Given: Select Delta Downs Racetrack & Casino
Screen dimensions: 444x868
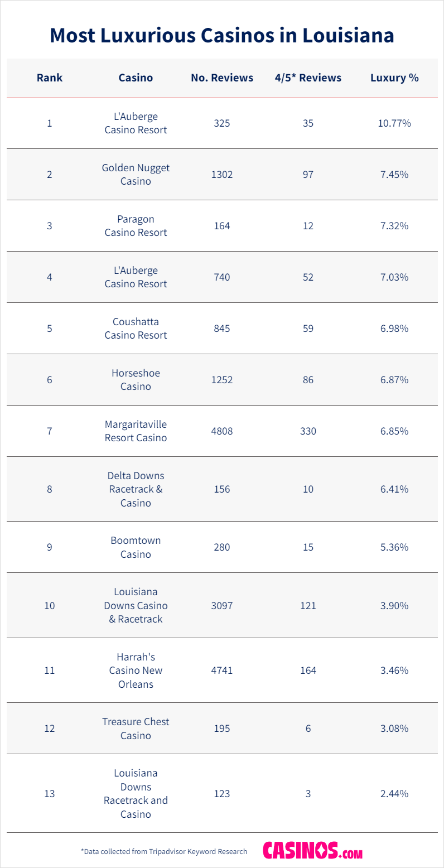Looking at the screenshot, I should click(x=136, y=489).
